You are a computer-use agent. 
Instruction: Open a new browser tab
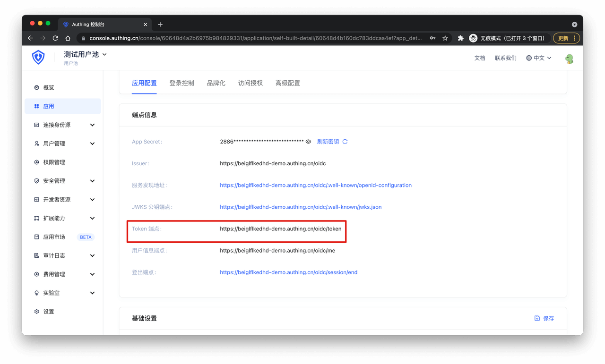[160, 25]
